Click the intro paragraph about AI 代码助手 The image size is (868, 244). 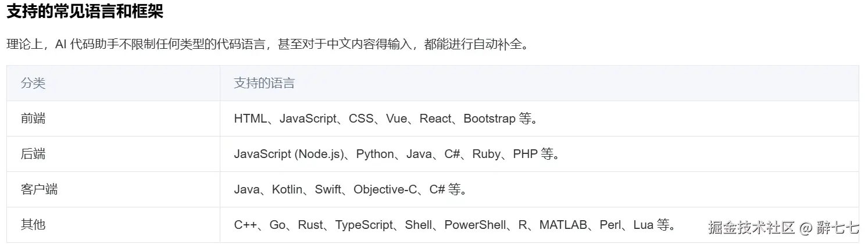[268, 45]
